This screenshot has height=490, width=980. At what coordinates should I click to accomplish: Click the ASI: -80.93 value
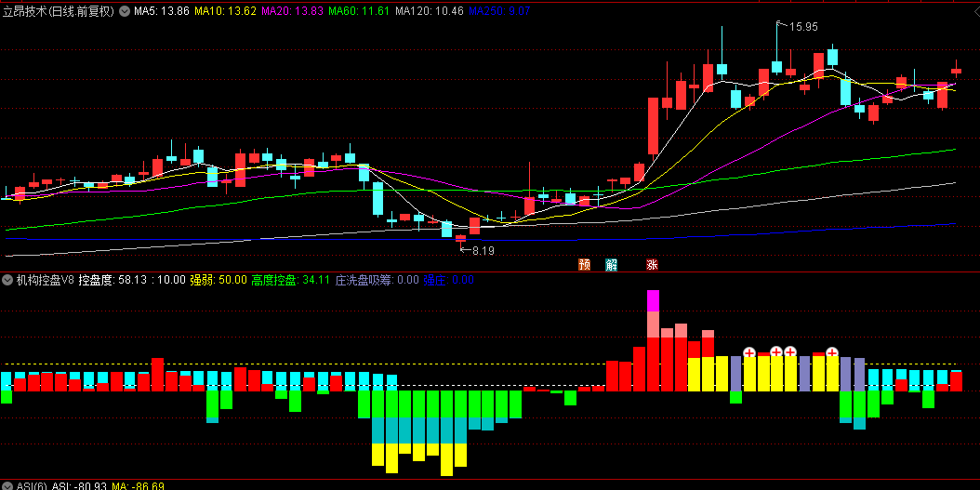pyautogui.click(x=79, y=485)
